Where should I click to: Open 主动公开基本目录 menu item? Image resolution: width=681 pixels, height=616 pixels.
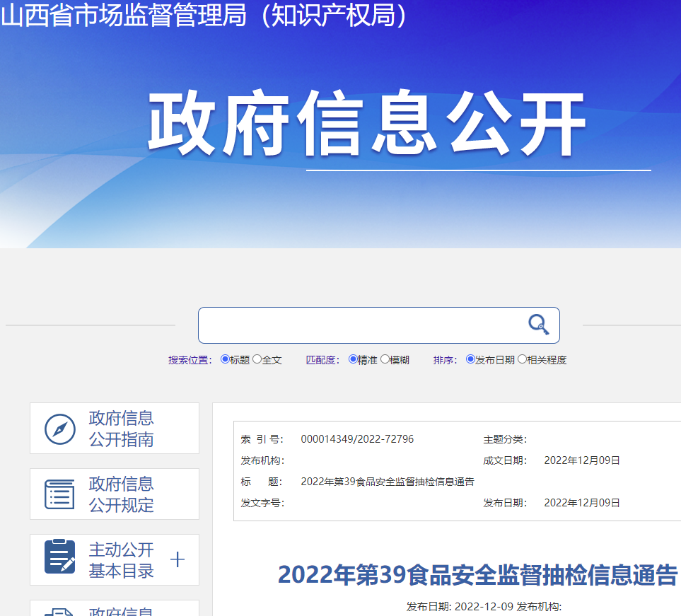[115, 560]
